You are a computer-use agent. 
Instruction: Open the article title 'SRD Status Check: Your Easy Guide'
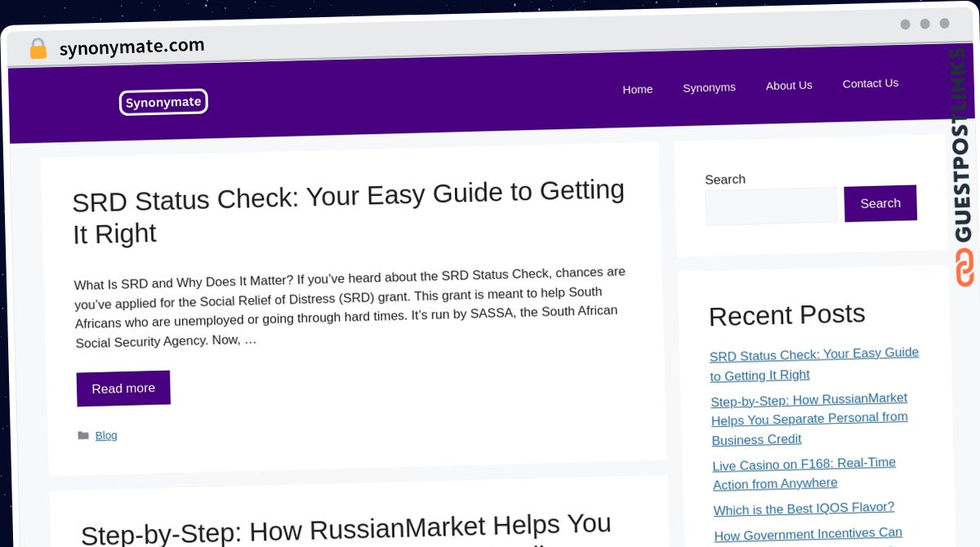[349, 211]
